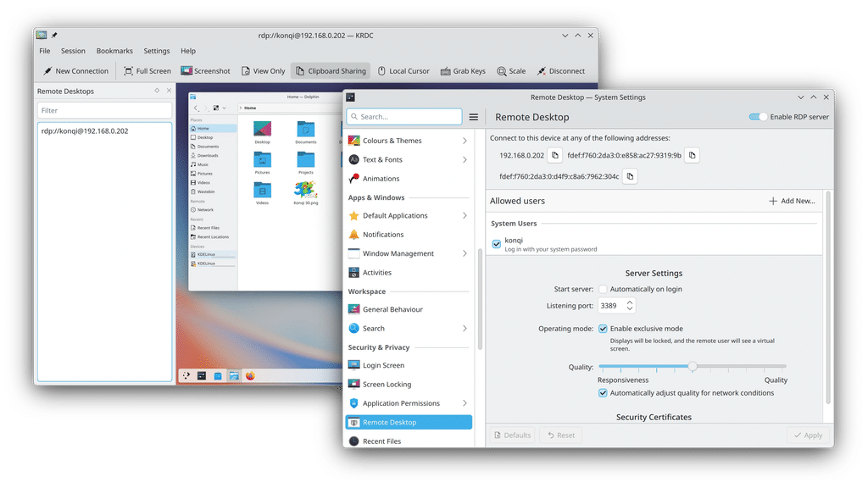
Task: Open Videos folder in remote Dolphin window
Action: [x=263, y=193]
